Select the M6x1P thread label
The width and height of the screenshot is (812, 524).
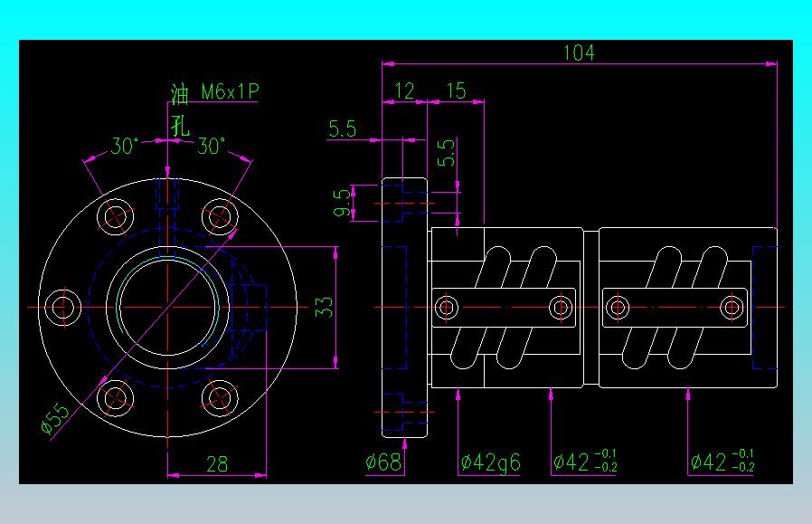[230, 91]
